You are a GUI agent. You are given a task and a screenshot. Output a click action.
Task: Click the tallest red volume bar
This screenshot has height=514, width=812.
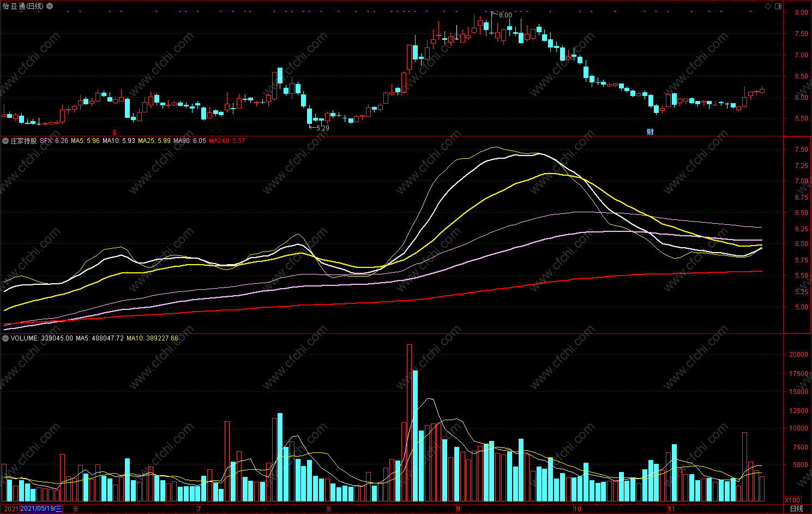(x=410, y=423)
